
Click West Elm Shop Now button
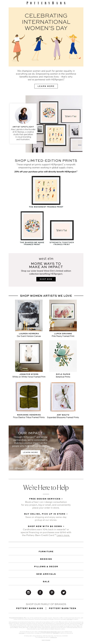pyautogui.click(x=46, y=279)
